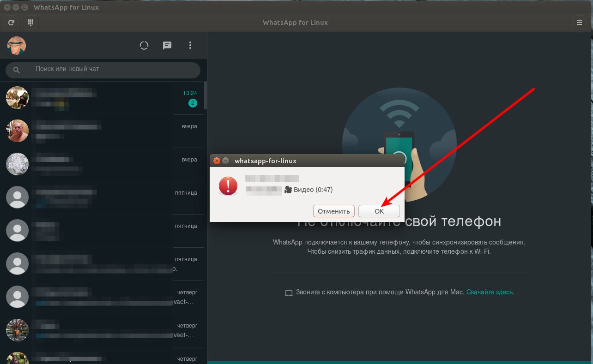Viewport: 593px width, 364px height.
Task: Open the last fully visible 'четверг' chat with a photo avatar
Action: click(x=102, y=330)
